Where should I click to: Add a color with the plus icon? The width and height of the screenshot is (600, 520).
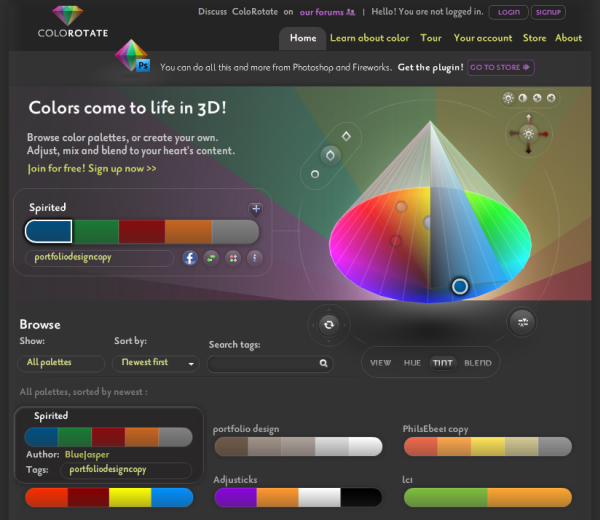pyautogui.click(x=256, y=209)
